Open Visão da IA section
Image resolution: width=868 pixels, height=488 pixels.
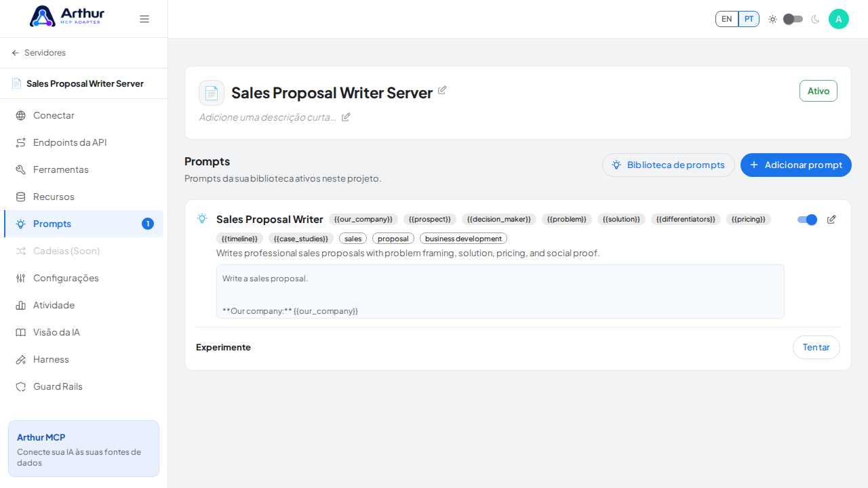click(x=83, y=332)
